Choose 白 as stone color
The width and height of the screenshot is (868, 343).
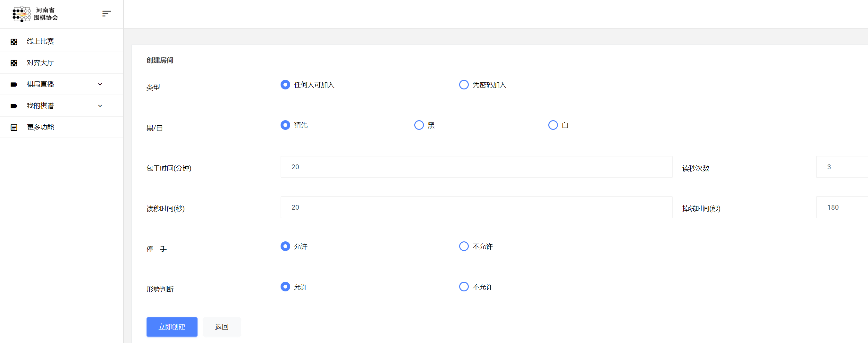(x=552, y=125)
